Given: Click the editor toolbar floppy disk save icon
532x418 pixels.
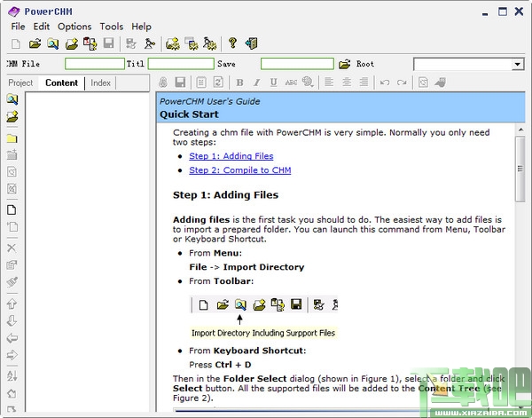Looking at the screenshot, I should (x=180, y=83).
